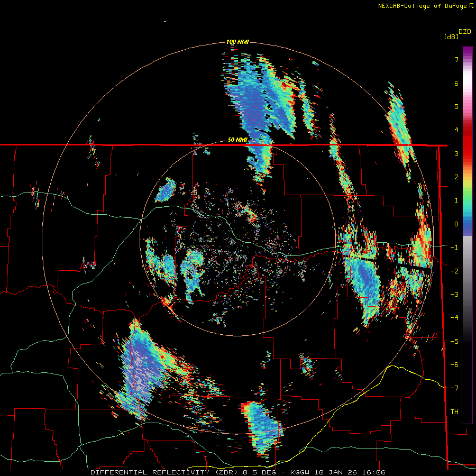Click the -4 value on color scale
Screen dimensions: 476x476
(x=454, y=317)
